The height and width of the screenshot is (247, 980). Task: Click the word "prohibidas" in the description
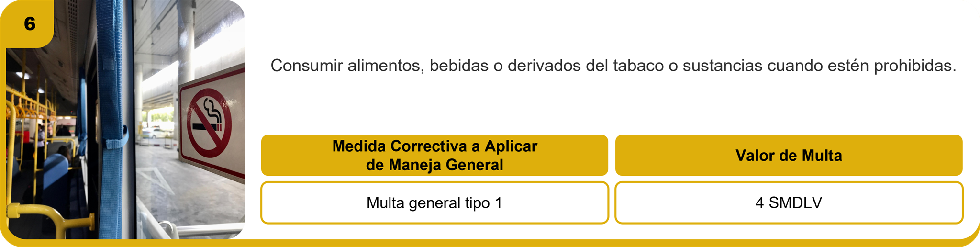[914, 66]
